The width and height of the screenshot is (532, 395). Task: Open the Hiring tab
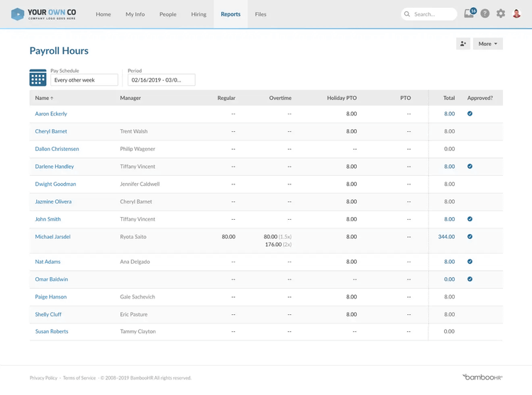(199, 14)
